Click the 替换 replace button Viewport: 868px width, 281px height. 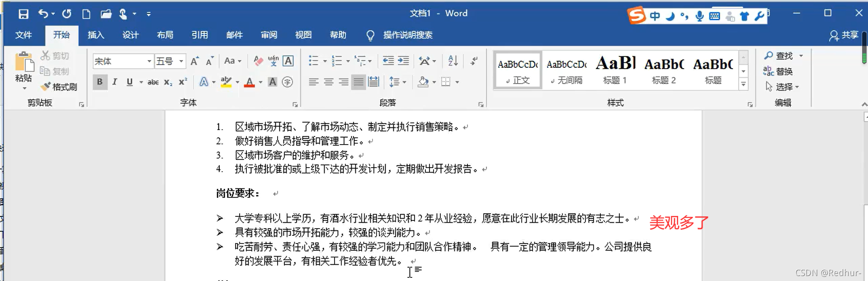(778, 71)
